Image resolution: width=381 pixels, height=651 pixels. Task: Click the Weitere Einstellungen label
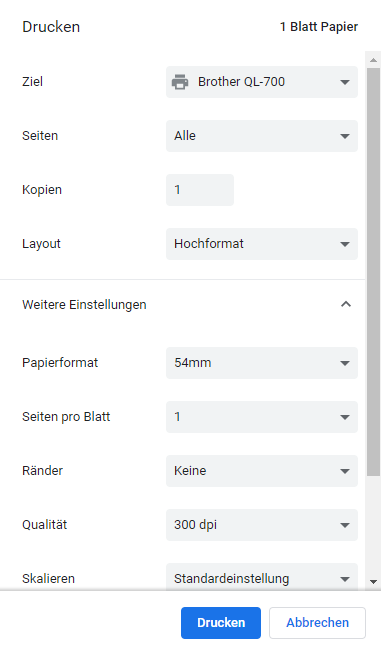click(84, 305)
